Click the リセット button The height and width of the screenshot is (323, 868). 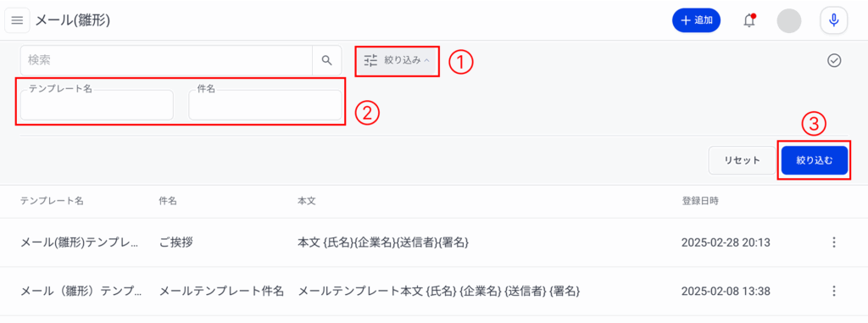[x=743, y=161]
